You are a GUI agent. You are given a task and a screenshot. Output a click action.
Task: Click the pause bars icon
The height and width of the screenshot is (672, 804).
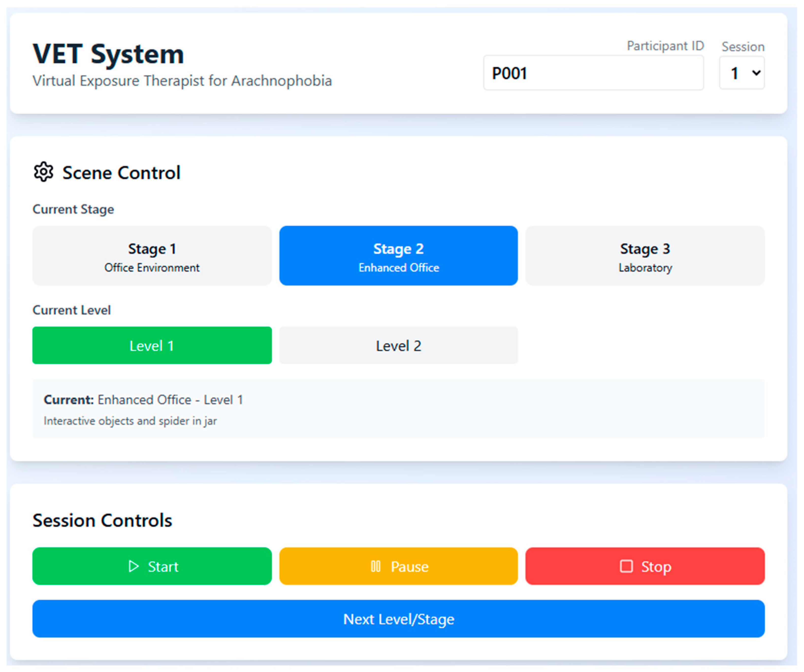click(376, 566)
